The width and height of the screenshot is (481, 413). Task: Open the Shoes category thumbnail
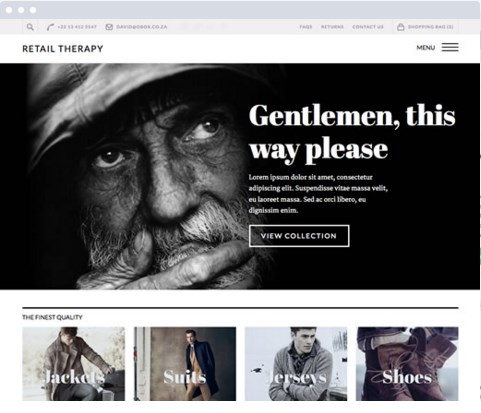pos(407,364)
